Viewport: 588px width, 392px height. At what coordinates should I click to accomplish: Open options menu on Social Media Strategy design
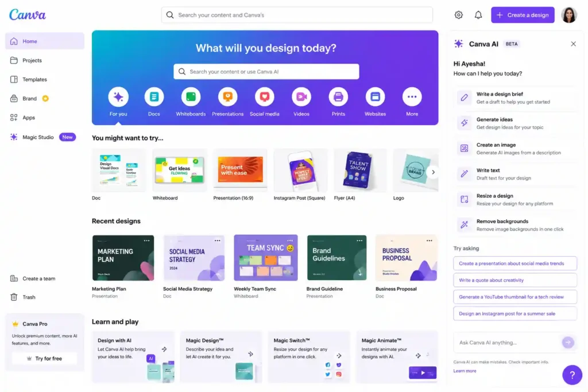tap(218, 240)
